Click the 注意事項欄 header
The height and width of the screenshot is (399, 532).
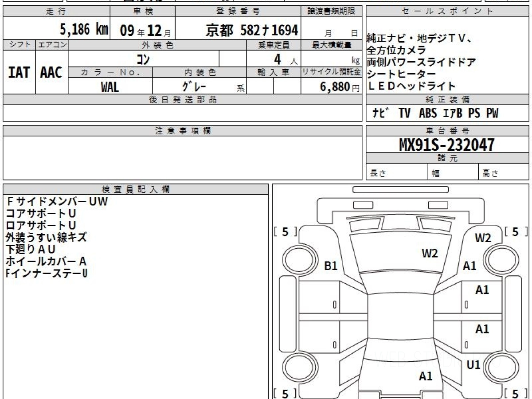tap(183, 131)
